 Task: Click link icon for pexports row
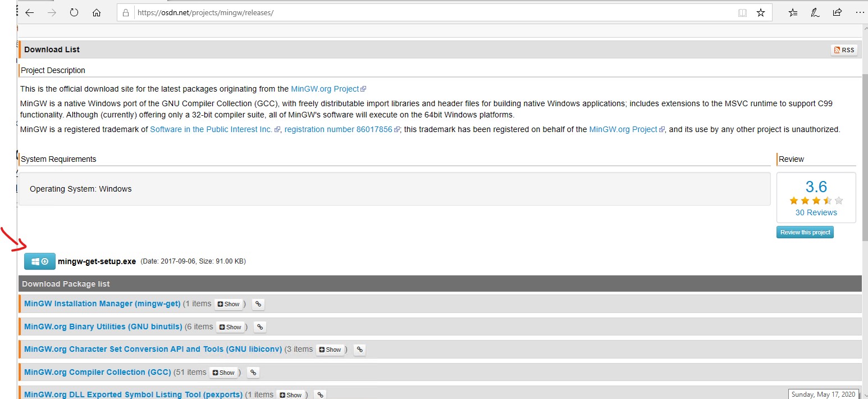[x=319, y=395]
